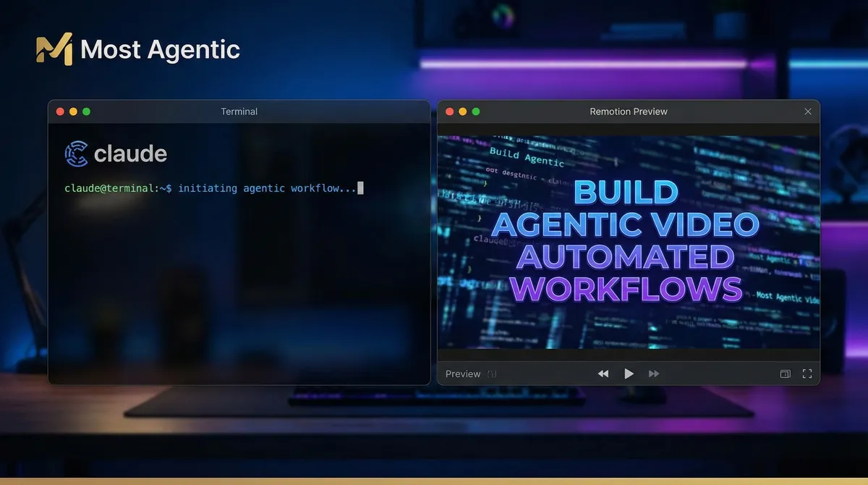This screenshot has height=485, width=868.
Task: Click the Most Agentic logo text
Action: tap(160, 49)
